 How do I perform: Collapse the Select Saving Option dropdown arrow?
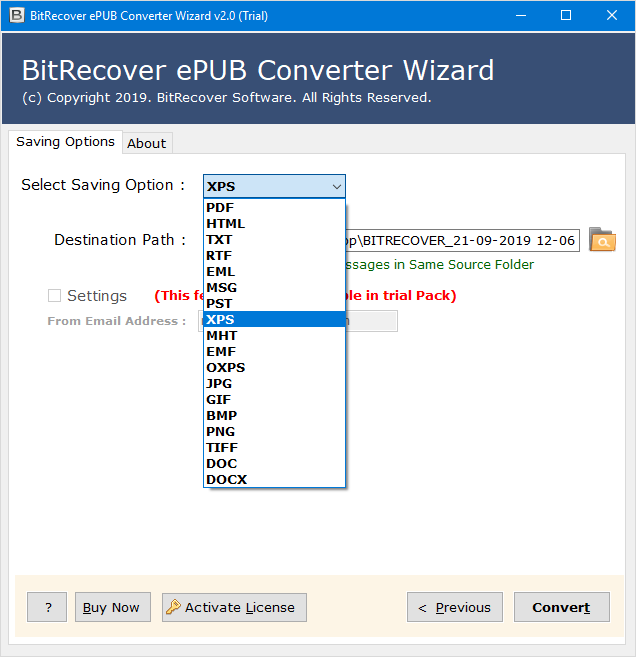point(336,186)
